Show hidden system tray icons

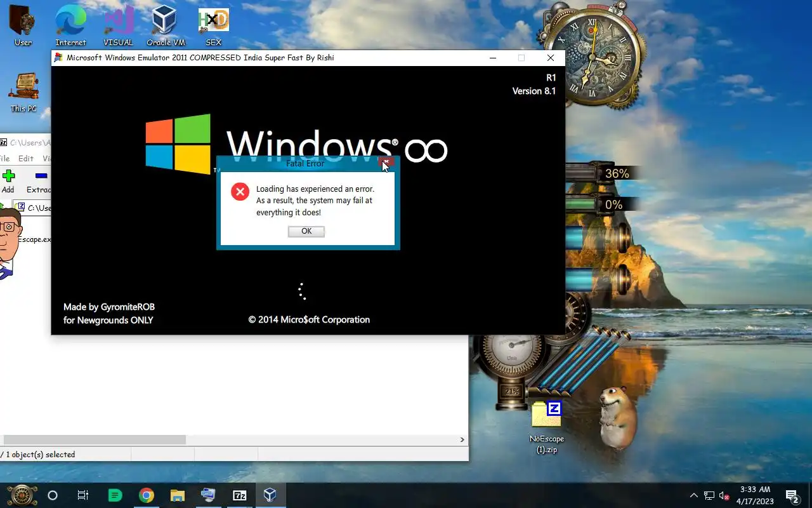coord(694,495)
